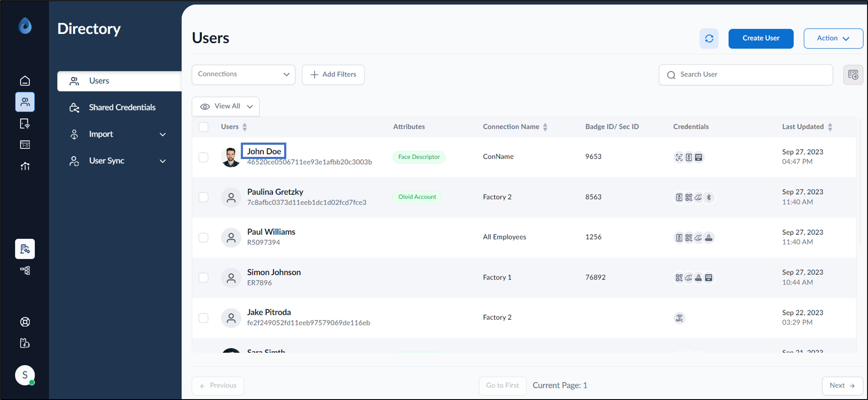868x400 pixels.
Task: Tick the select-all checkbox in table header
Action: point(203,127)
